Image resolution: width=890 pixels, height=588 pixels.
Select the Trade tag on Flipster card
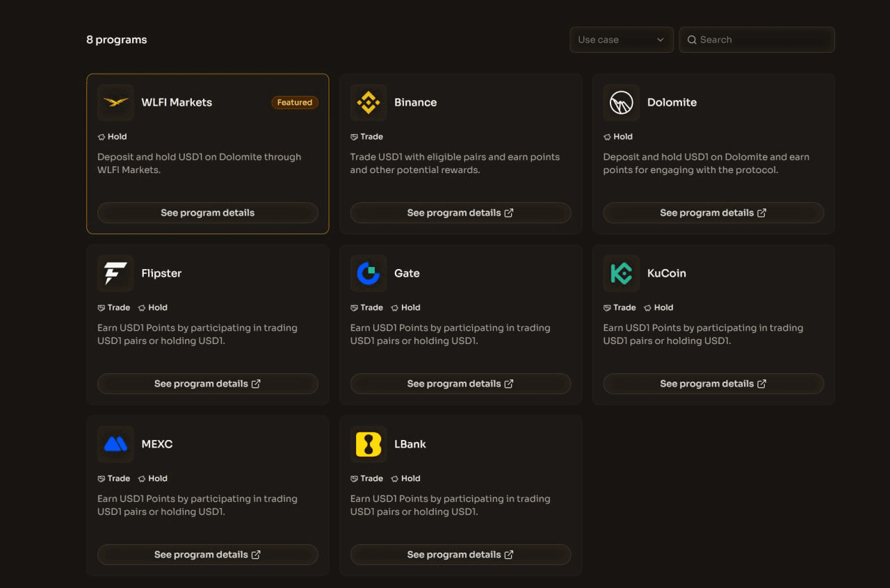pyautogui.click(x=114, y=307)
